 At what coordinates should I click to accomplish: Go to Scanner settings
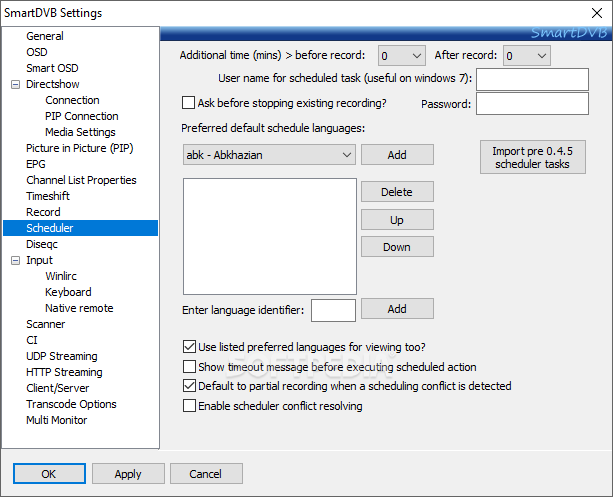pyautogui.click(x=45, y=324)
